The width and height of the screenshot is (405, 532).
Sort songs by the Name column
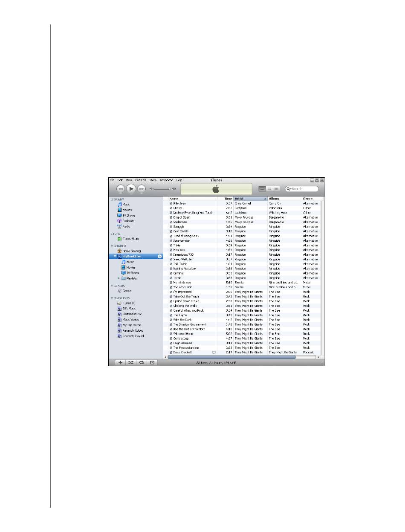click(x=194, y=199)
